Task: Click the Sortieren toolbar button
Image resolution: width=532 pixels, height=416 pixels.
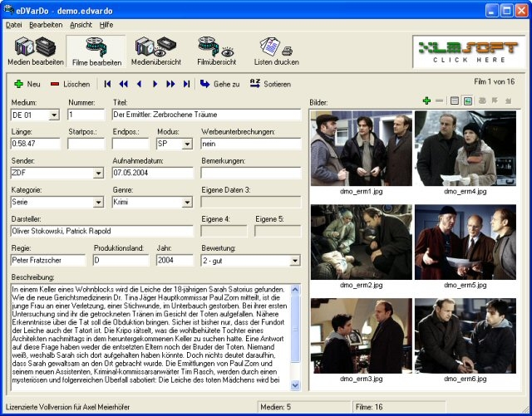Action: [270, 84]
